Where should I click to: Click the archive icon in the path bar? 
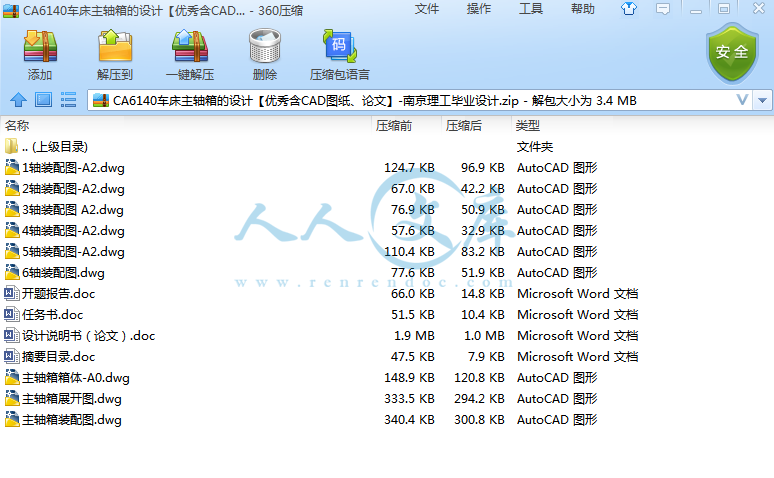point(101,100)
